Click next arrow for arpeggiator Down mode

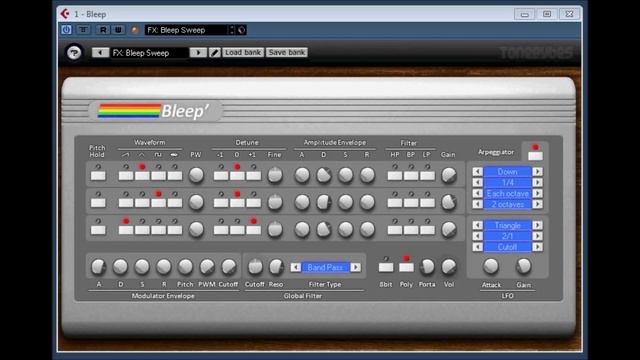pyautogui.click(x=538, y=171)
